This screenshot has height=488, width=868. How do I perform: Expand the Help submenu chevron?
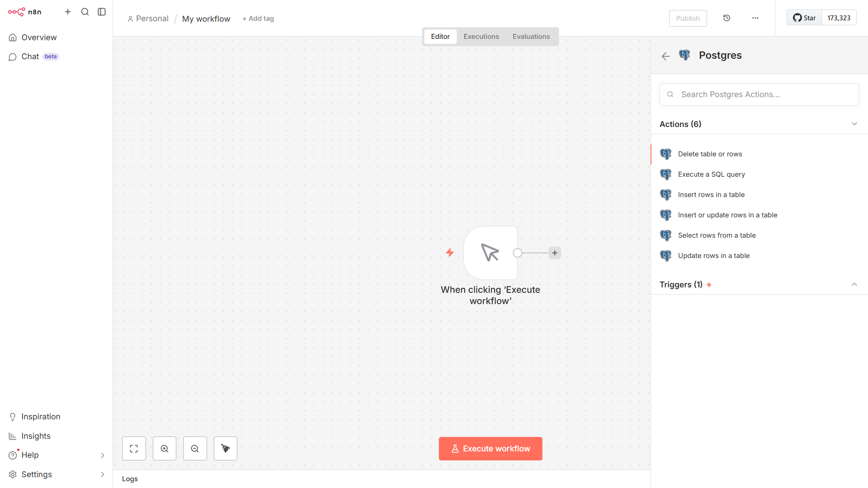pos(102,455)
